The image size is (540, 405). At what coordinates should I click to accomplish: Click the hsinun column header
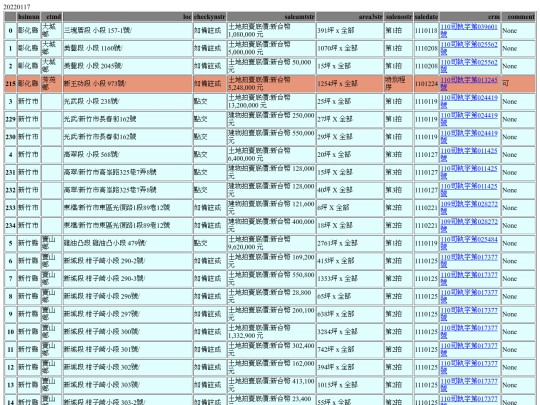point(29,17)
